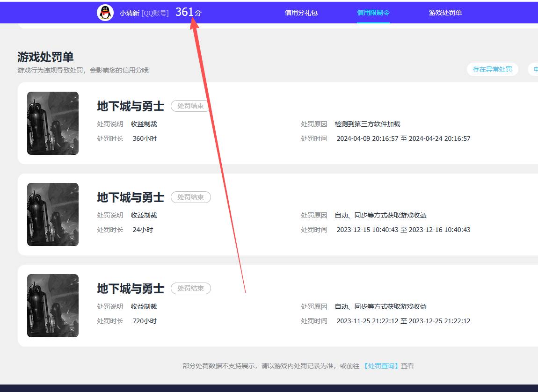This screenshot has height=392, width=538.
Task: Click the partially visible button at the right edge
Action: tap(535, 69)
